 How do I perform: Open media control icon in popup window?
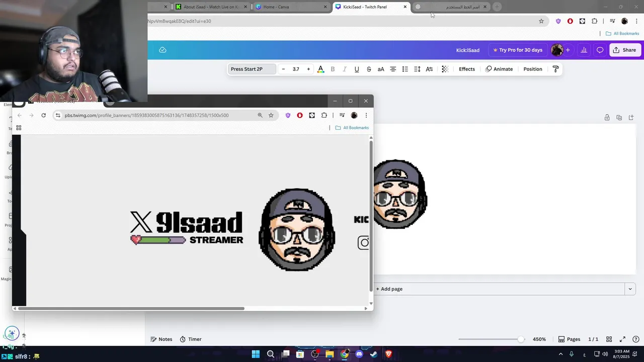[x=342, y=115]
